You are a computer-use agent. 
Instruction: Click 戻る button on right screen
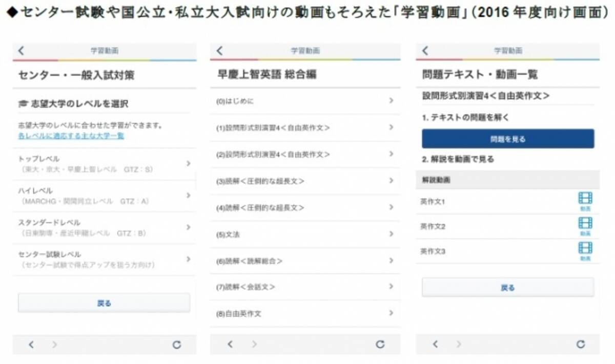[x=508, y=288]
